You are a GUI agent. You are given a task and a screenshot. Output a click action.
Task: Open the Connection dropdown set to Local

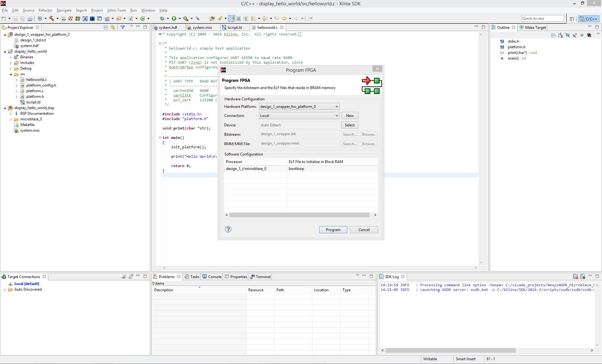tap(299, 116)
